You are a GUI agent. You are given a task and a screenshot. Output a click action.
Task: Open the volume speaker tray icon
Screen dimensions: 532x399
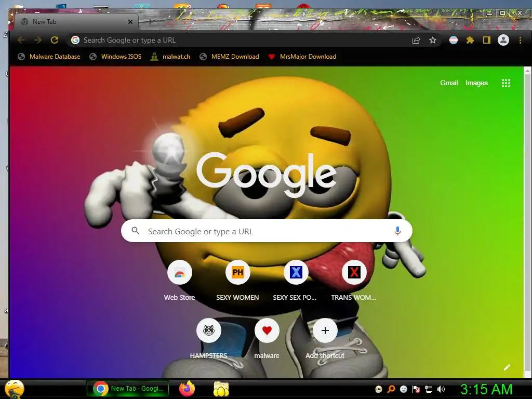point(441,389)
